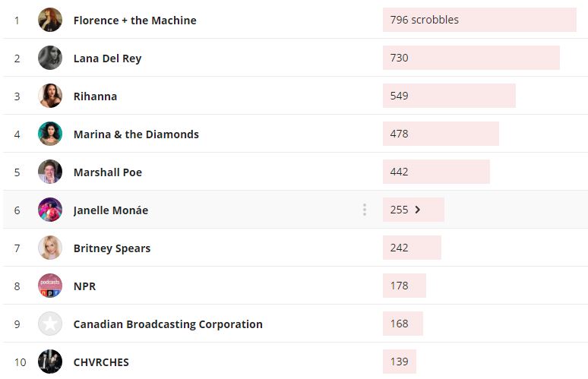This screenshot has width=588, height=379.
Task: Open Canadian Broadcasting Corporation link
Action: coord(168,324)
